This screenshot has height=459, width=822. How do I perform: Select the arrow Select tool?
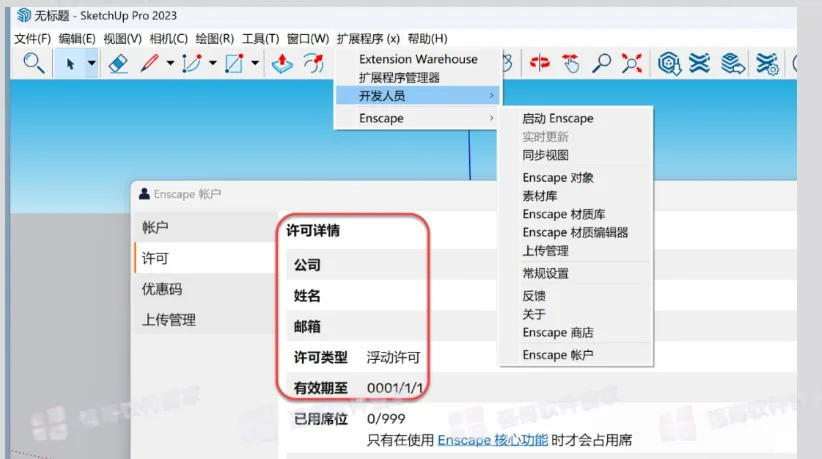coord(70,64)
